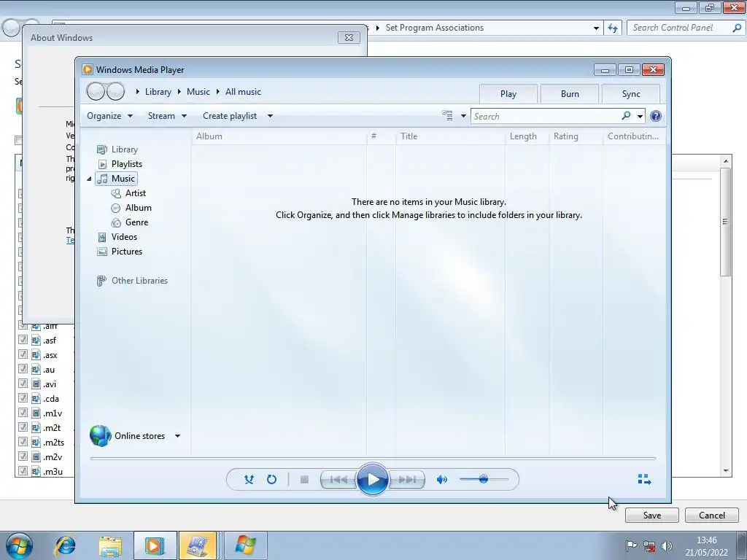Toggle the .asx checkbox in Set Program Associations

pyautogui.click(x=23, y=354)
